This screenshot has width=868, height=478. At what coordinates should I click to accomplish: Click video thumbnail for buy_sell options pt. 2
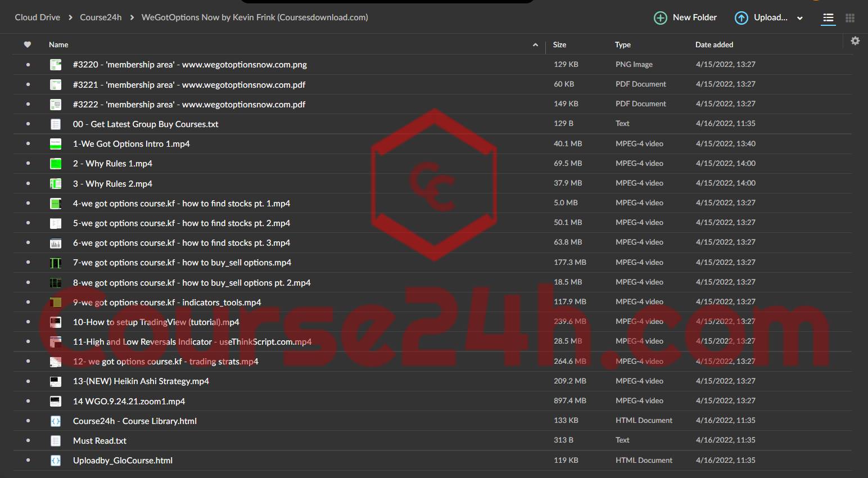coord(56,282)
